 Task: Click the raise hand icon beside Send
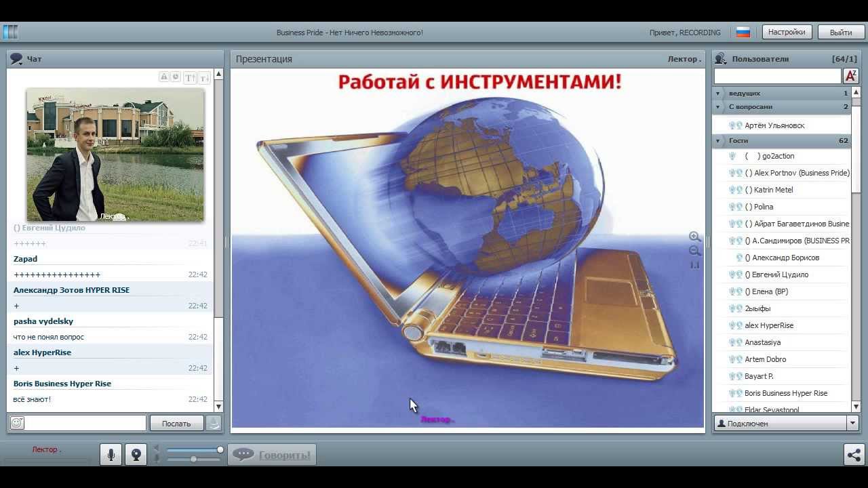tap(214, 423)
